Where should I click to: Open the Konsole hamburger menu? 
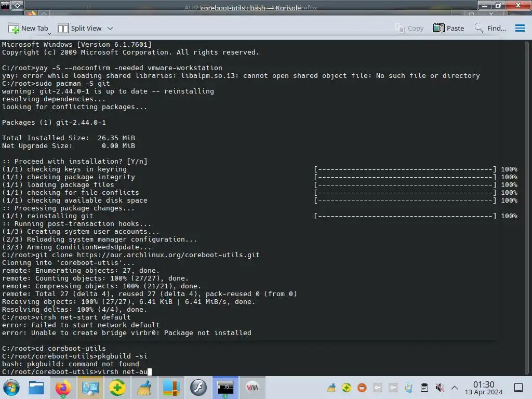point(520,28)
